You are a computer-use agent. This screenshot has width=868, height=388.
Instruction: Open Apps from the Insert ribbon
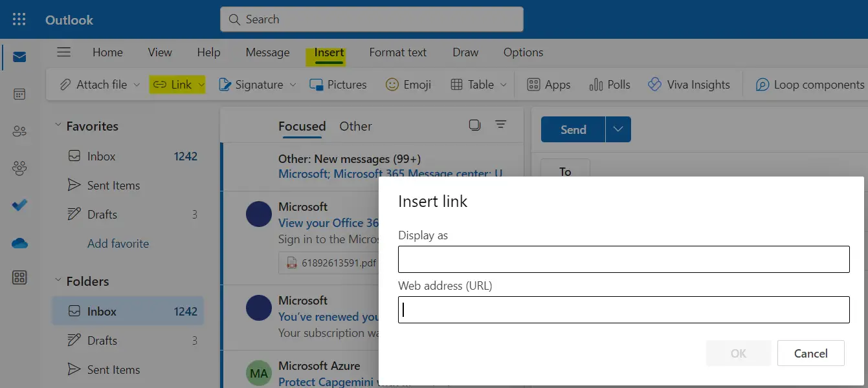549,85
